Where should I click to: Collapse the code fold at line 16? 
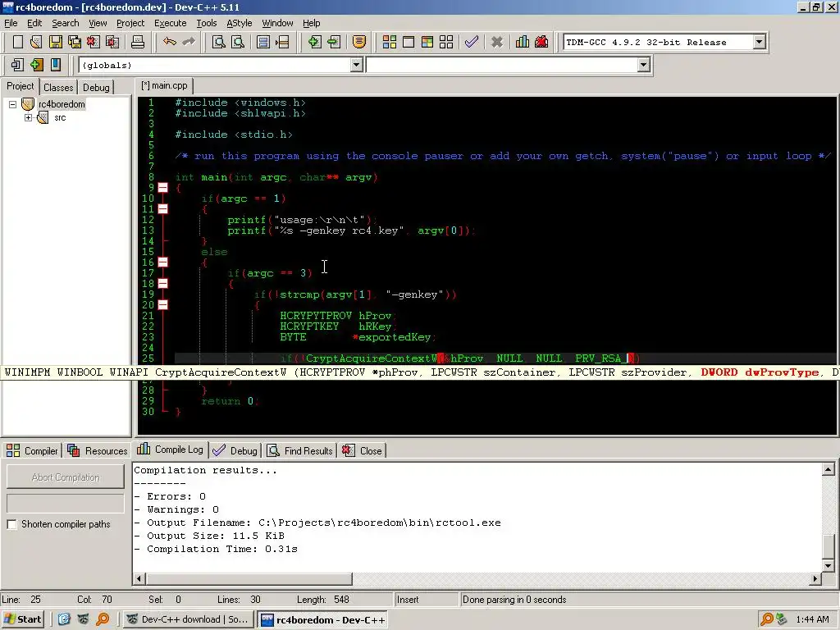[x=163, y=262]
